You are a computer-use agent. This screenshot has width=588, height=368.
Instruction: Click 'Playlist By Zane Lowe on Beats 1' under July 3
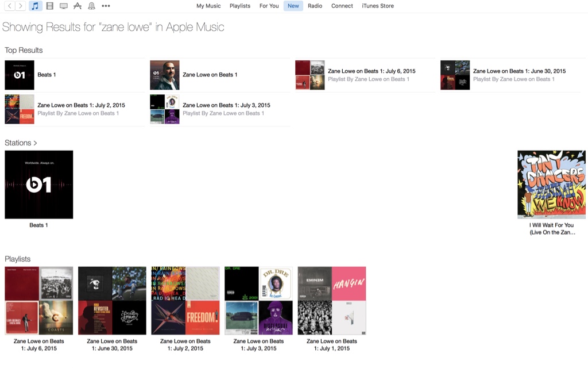(x=223, y=113)
